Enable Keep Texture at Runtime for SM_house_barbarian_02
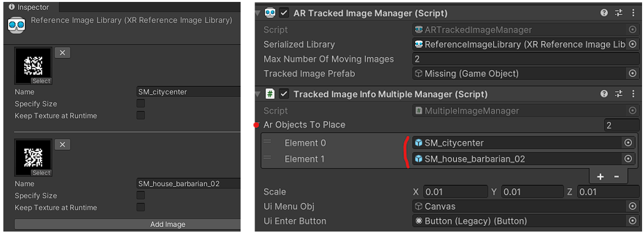 click(x=141, y=208)
